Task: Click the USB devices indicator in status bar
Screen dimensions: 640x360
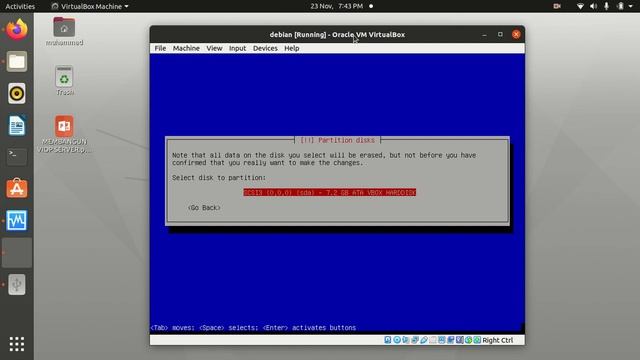Action: 424,340
